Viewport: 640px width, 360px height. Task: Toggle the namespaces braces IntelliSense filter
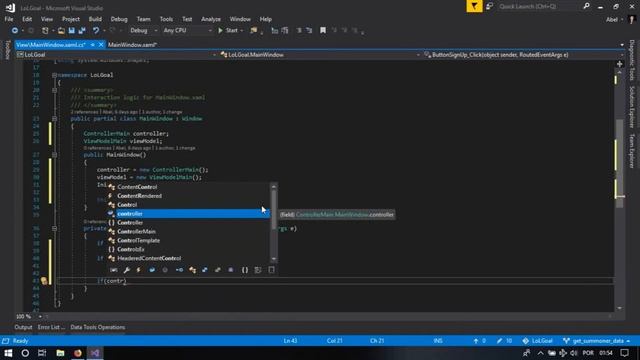244,270
